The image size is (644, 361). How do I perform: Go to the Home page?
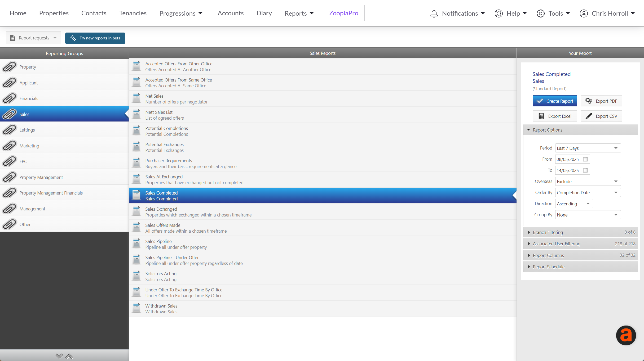[x=18, y=13]
